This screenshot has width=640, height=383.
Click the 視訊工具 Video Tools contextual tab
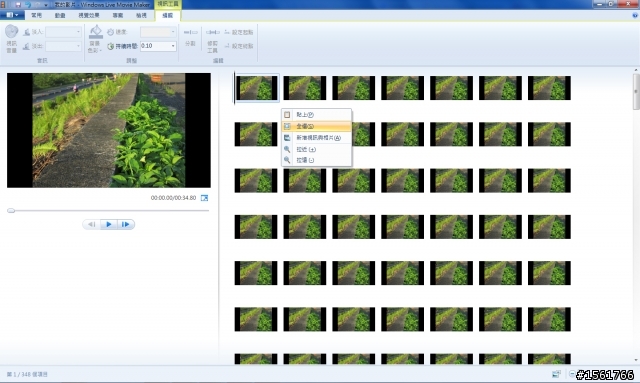[x=168, y=4]
